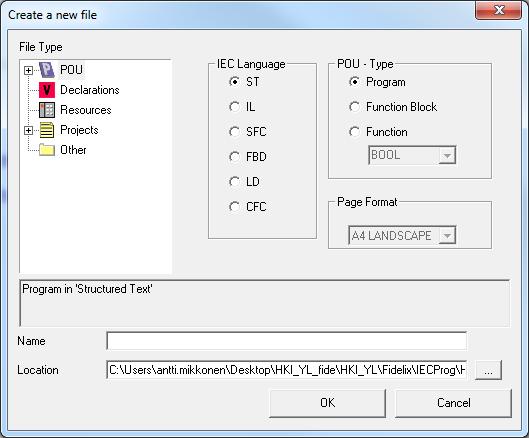This screenshot has height=438, width=529.
Task: Open the A4 LANDSCAPE page format dropdown
Action: (x=447, y=235)
